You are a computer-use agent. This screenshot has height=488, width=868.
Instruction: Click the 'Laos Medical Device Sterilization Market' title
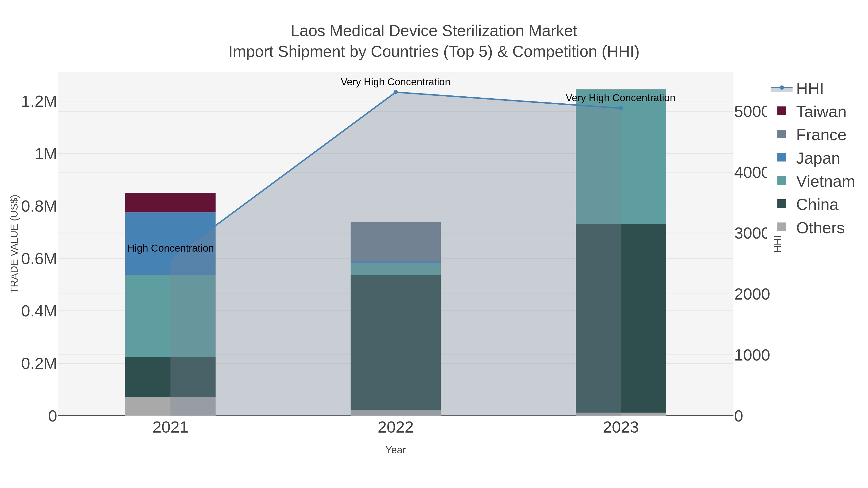(434, 31)
